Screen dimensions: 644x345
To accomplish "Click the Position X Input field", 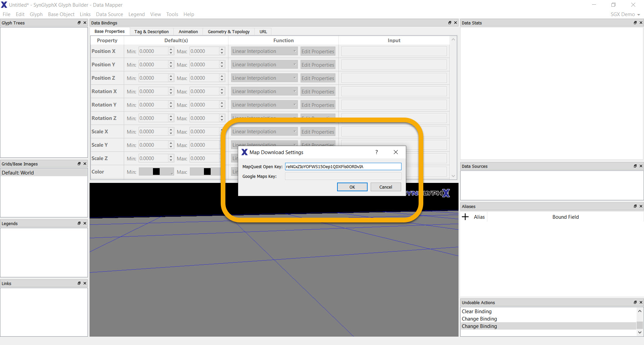I will coord(394,51).
